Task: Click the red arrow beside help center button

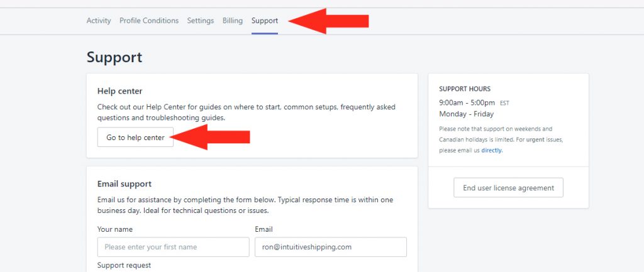Action: (x=213, y=137)
